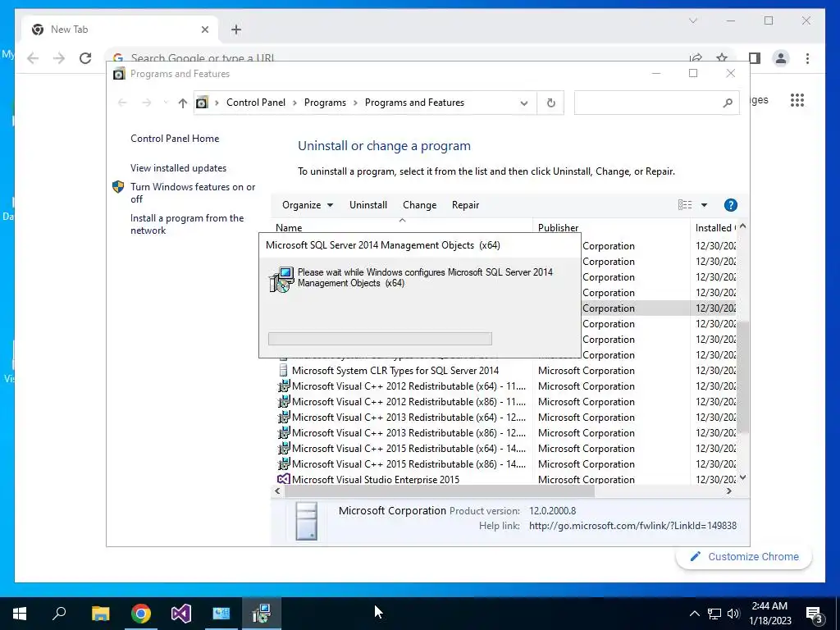This screenshot has height=630, width=840.
Task: Open Turn Windows features on or off
Action: [x=193, y=193]
